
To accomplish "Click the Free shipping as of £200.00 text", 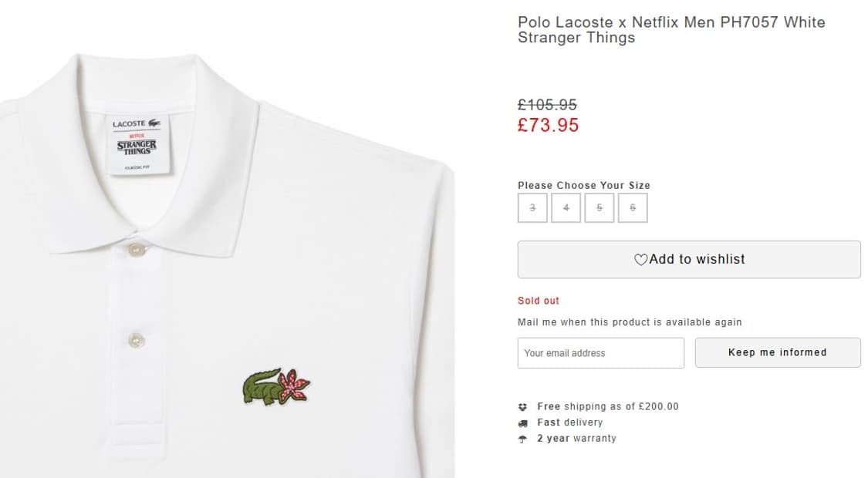I will [x=608, y=406].
